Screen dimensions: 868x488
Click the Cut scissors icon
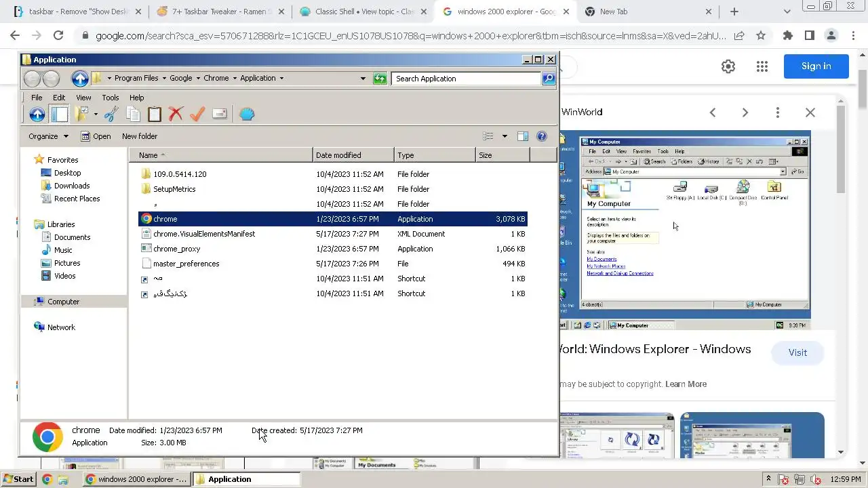click(x=111, y=115)
